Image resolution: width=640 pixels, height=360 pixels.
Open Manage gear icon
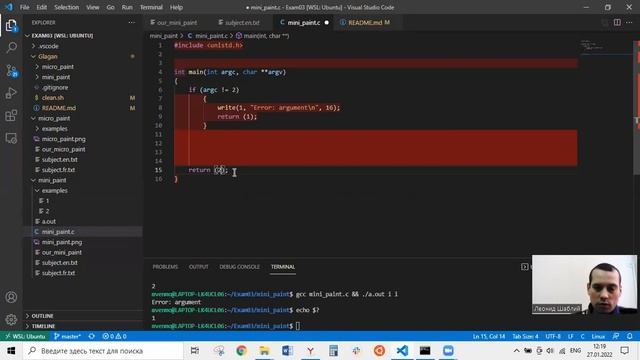pyautogui.click(x=11, y=319)
